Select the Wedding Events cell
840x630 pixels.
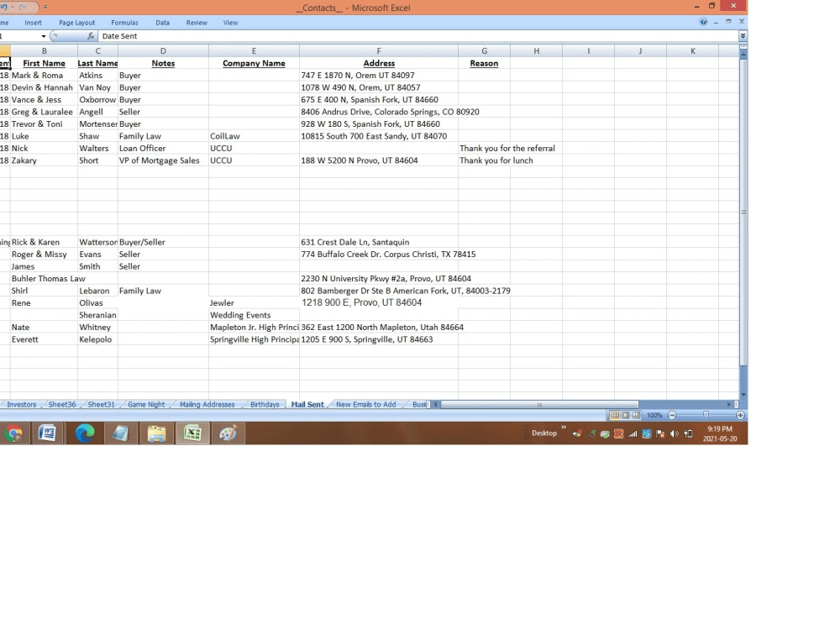point(254,315)
